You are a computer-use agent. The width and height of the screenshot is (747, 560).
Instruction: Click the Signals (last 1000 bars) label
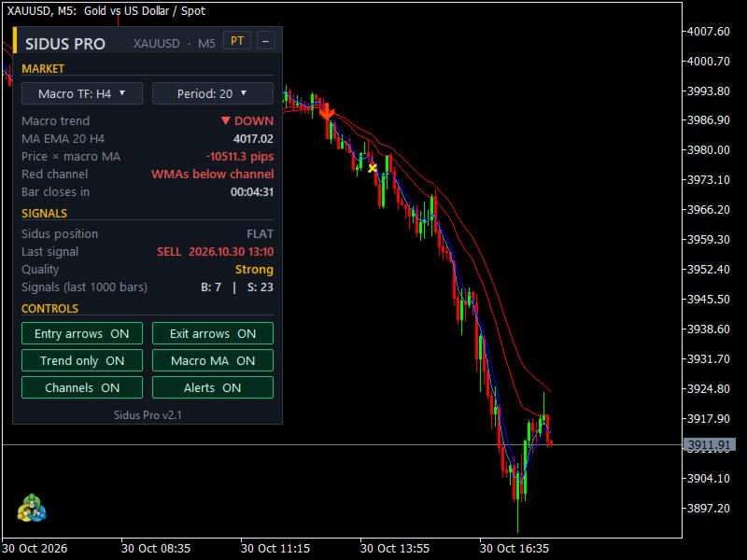coord(84,287)
